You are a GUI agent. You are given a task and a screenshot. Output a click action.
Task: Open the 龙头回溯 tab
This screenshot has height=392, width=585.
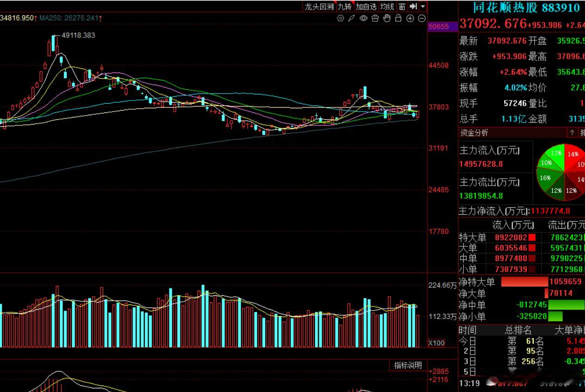(319, 6)
